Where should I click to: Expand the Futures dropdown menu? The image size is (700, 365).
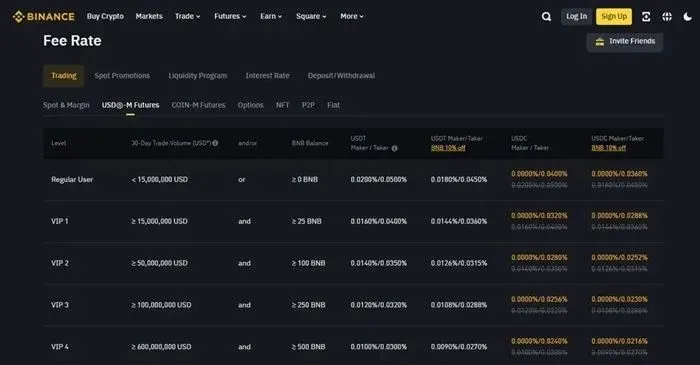230,17
